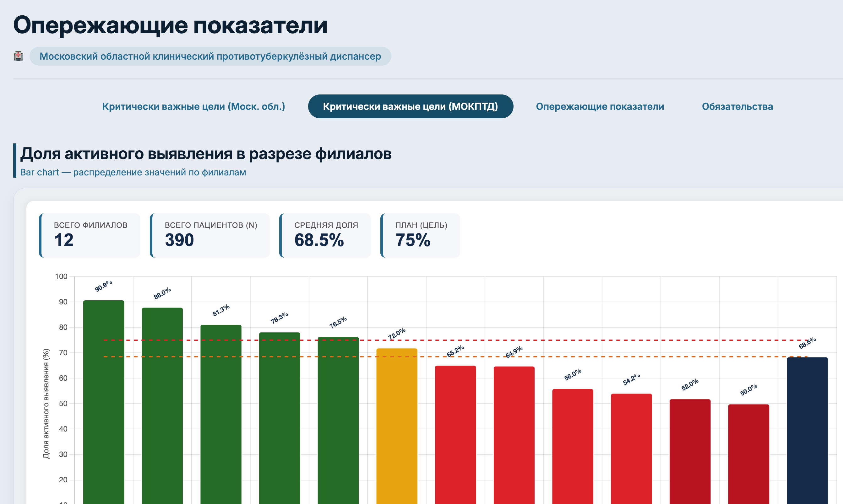This screenshot has height=504, width=843.
Task: Select the Критически важные цели (МОКПТД) tab
Action: pyautogui.click(x=411, y=107)
